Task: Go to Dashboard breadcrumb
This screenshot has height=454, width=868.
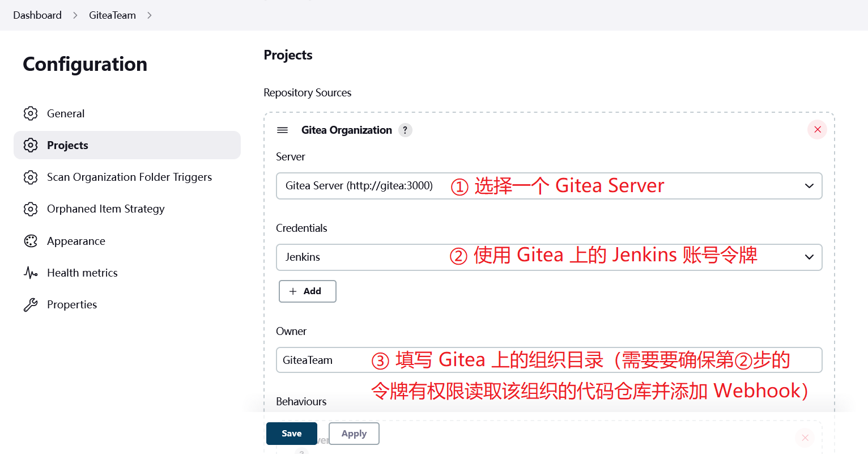Action: (37, 15)
